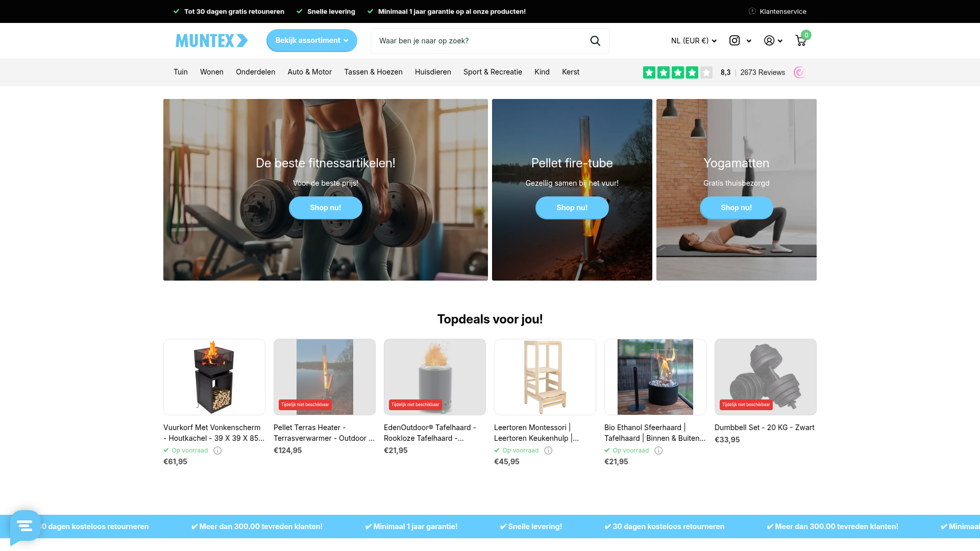This screenshot has height=551, width=980.
Task: Click the Klantenservice chat icon
Action: click(x=752, y=11)
